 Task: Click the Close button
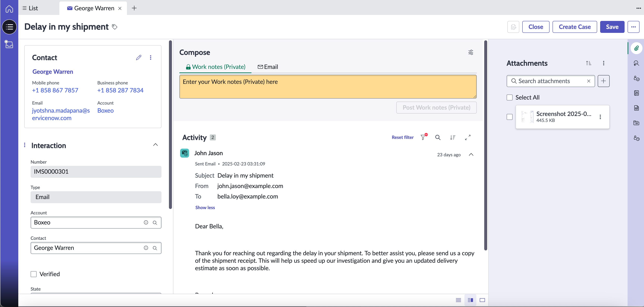pyautogui.click(x=536, y=27)
